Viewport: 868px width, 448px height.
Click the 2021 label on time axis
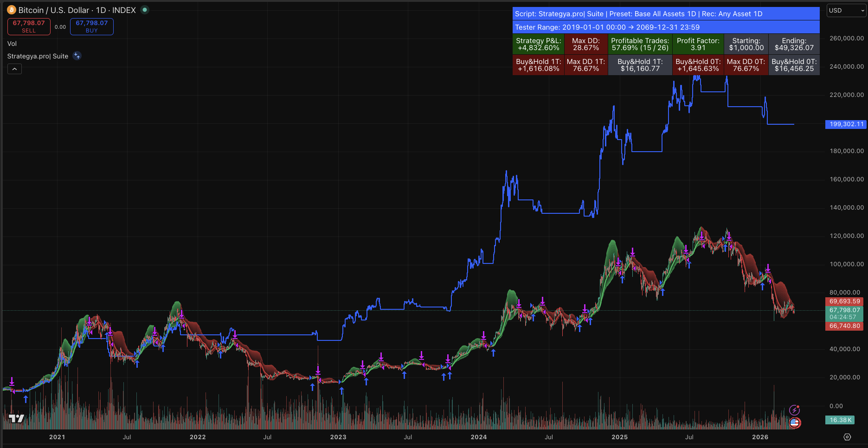click(x=57, y=437)
